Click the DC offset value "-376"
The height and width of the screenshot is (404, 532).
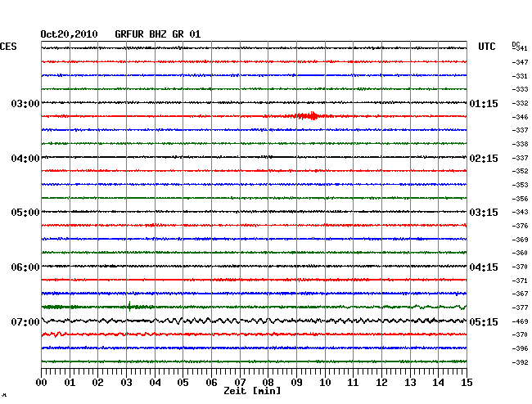coord(520,226)
